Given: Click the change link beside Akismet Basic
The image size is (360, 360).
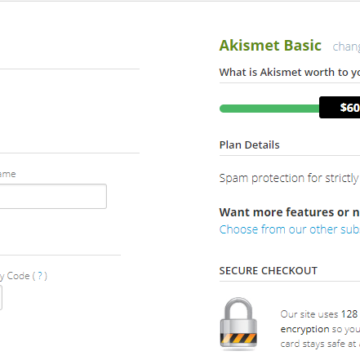Looking at the screenshot, I should coord(346,47).
